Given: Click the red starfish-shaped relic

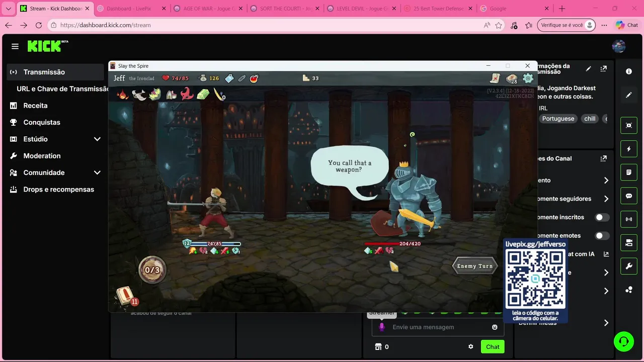Looking at the screenshot, I should click(x=187, y=94).
